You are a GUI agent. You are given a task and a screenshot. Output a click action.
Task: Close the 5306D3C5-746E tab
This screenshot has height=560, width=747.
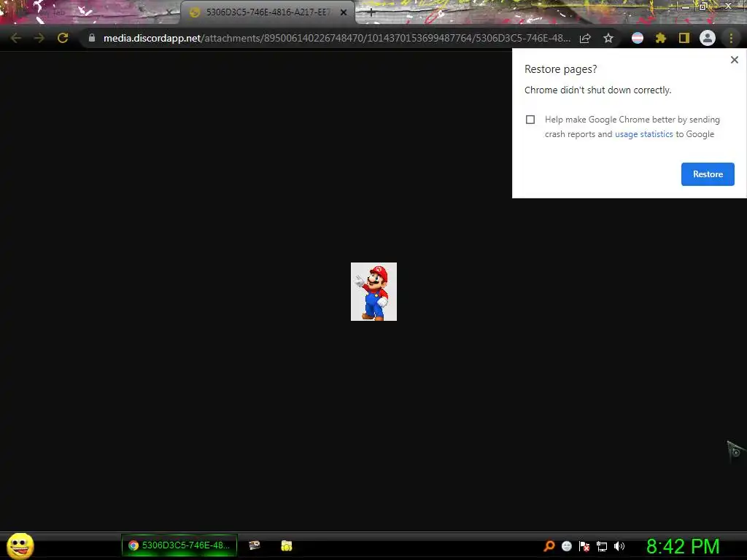[344, 12]
